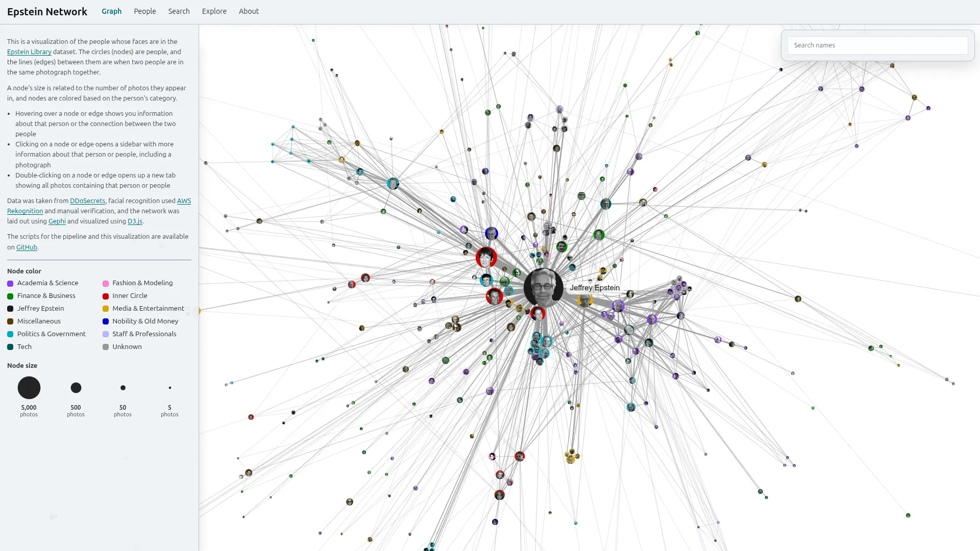Click the Staff & Professionals lavender swatch
The image size is (980, 551).
click(x=106, y=334)
